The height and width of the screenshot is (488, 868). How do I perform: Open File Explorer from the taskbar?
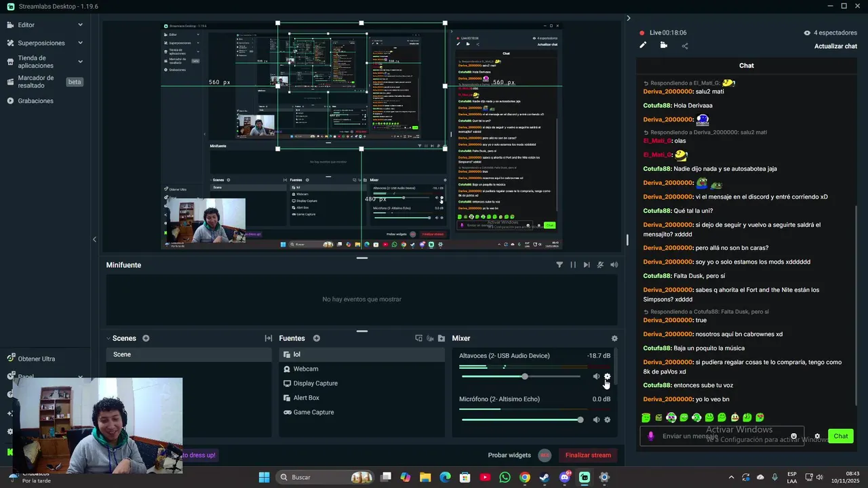pyautogui.click(x=425, y=477)
